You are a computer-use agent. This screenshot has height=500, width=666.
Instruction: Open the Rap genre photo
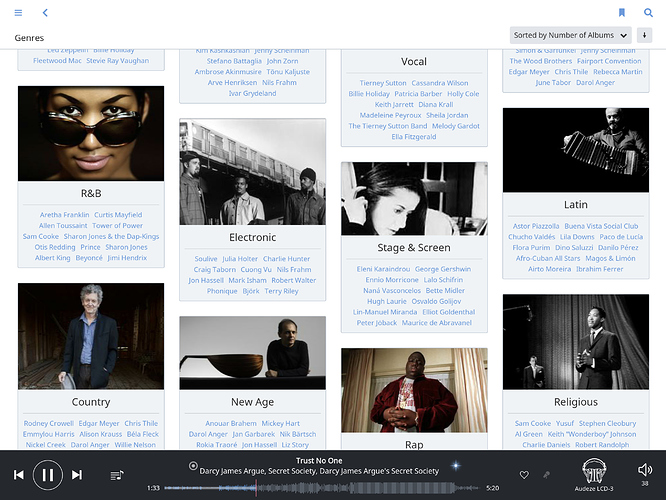pos(414,390)
